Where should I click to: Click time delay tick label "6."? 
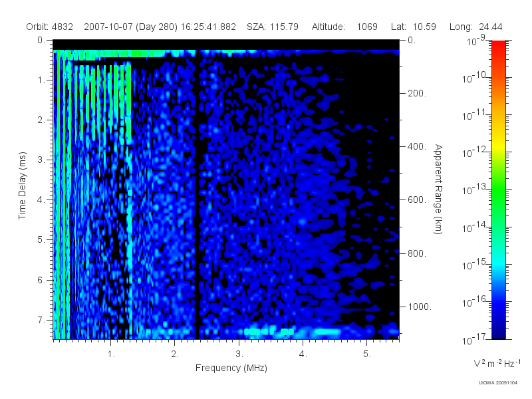[x=41, y=280]
